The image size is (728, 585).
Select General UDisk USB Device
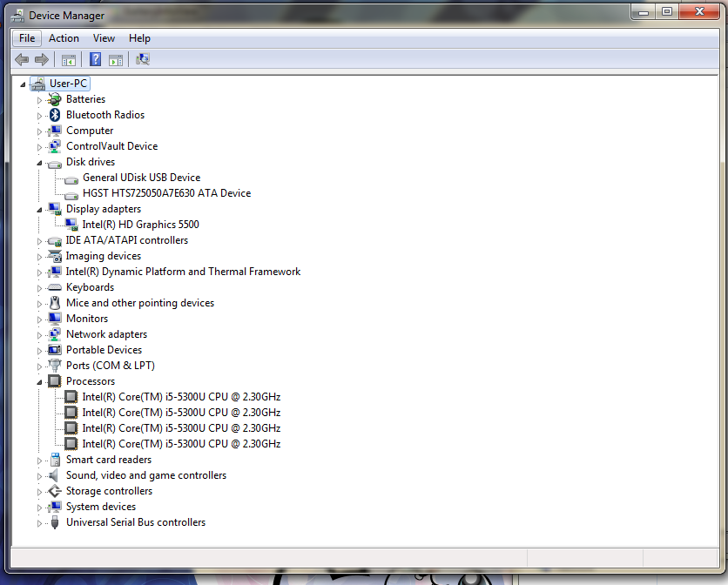coord(142,178)
